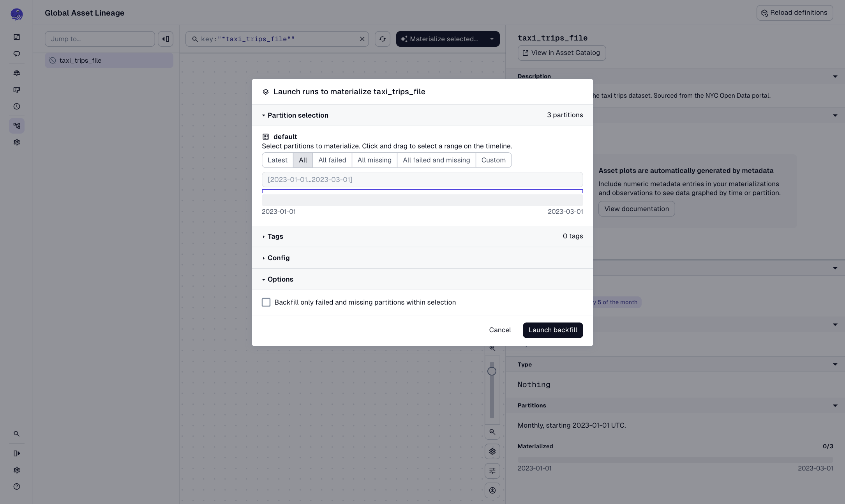Open the Runs page via the loop icon
The image size is (845, 504).
(x=17, y=54)
